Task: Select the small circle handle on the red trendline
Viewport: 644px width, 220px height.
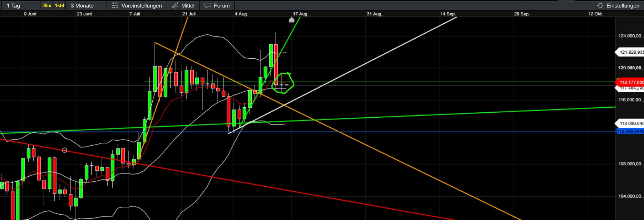Action: click(x=65, y=150)
